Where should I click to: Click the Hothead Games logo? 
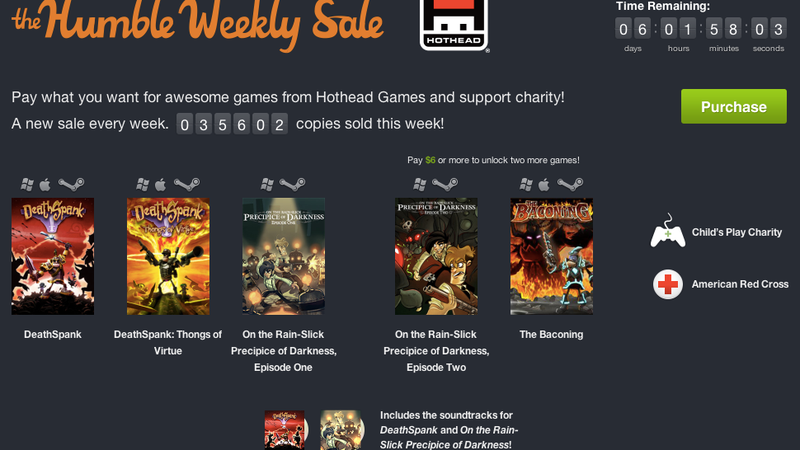coord(454,26)
